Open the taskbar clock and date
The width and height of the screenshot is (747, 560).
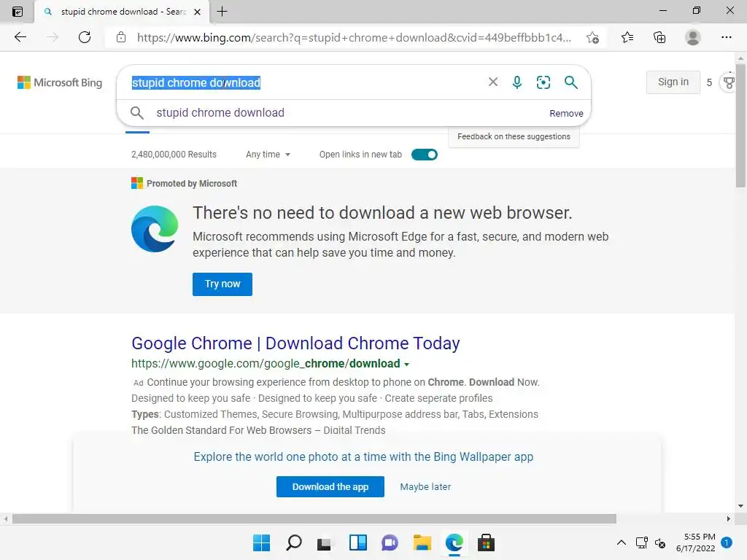[695, 542]
